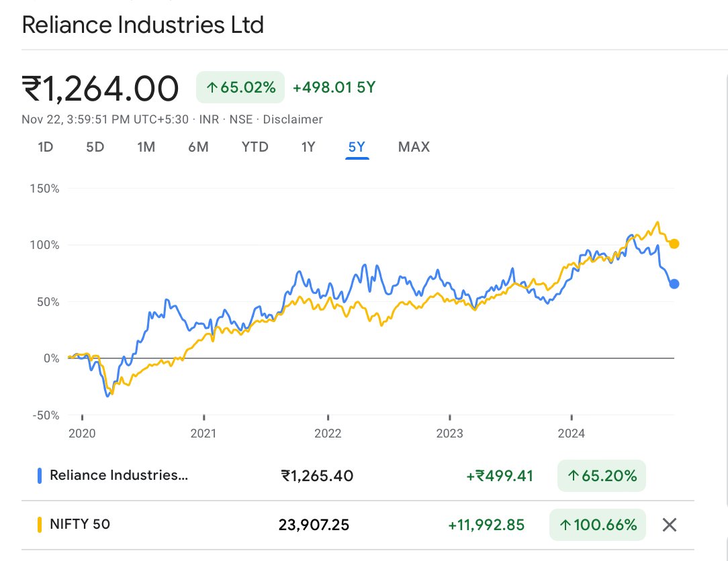Click the 65.02% gain badge

(x=240, y=87)
